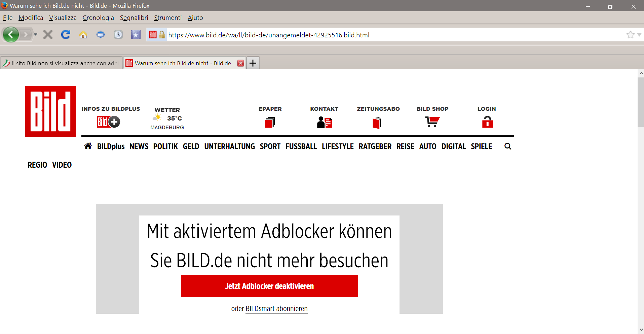Click the scrollbar up arrow
The height and width of the screenshot is (334, 644).
tap(641, 73)
